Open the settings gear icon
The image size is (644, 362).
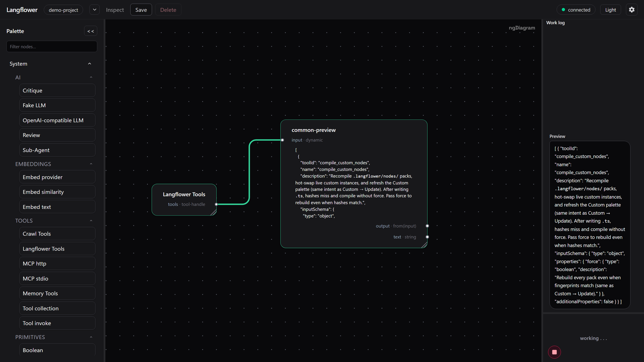632,10
